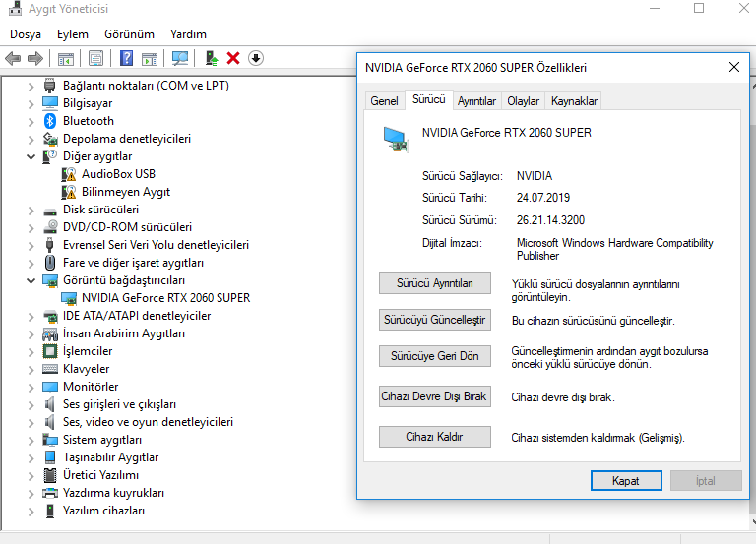The width and height of the screenshot is (756, 544).
Task: Click the DVD/CD-ROM sürücüleri disc icon
Action: click(50, 227)
